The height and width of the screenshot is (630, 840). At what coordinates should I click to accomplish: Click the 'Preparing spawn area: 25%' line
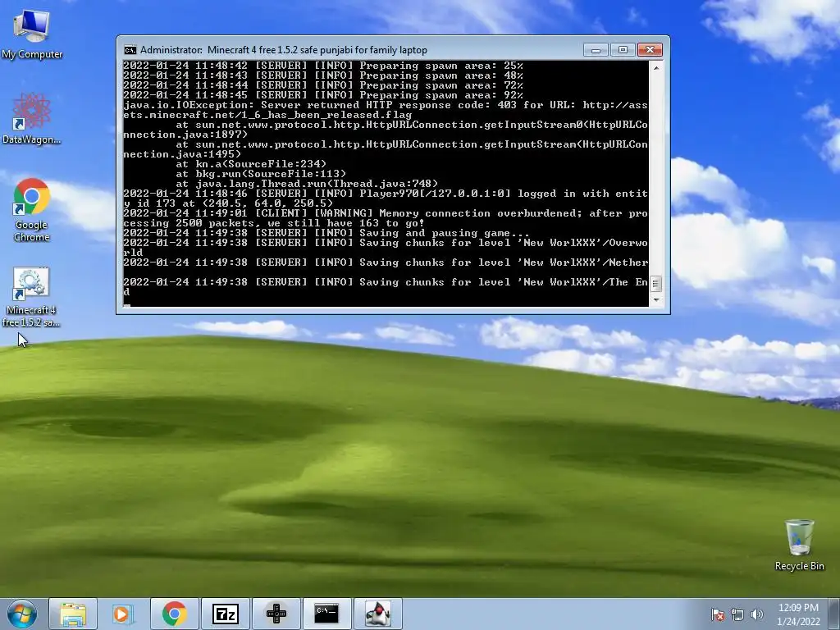(323, 66)
